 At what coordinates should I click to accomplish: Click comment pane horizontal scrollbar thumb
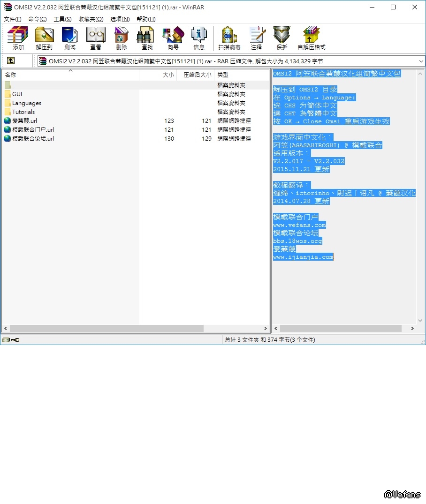click(x=341, y=328)
